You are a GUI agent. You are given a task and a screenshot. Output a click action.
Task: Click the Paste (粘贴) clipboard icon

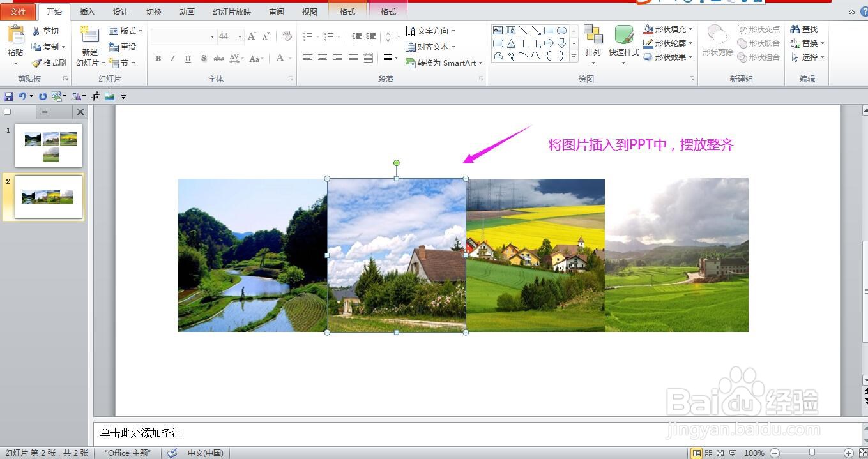[x=15, y=35]
